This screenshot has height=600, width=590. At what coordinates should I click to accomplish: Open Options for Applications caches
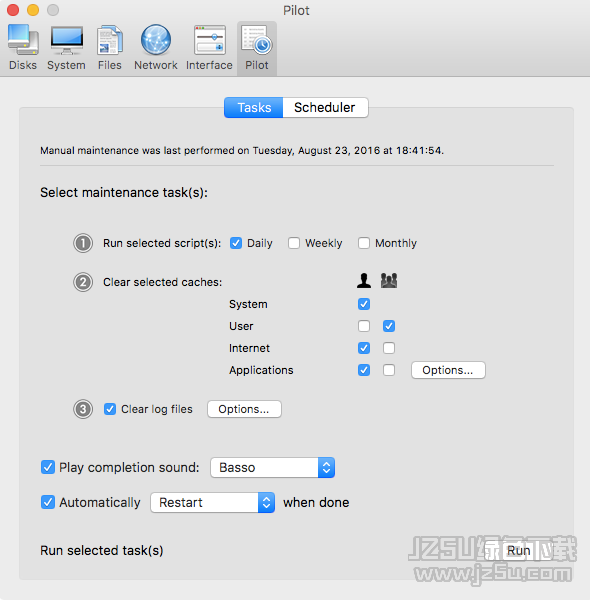tap(448, 370)
